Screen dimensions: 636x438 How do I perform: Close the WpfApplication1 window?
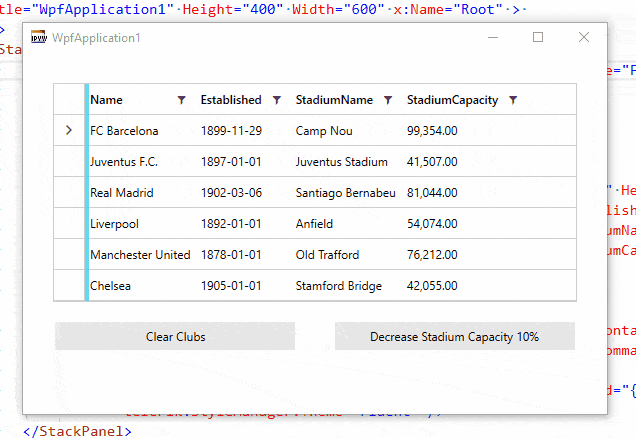tap(584, 37)
